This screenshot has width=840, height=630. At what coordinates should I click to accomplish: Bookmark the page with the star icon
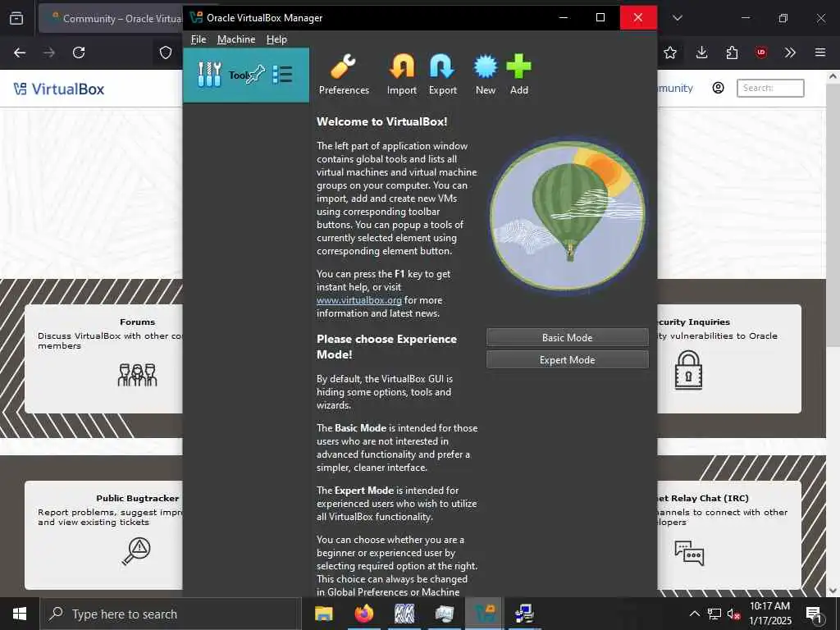670,52
